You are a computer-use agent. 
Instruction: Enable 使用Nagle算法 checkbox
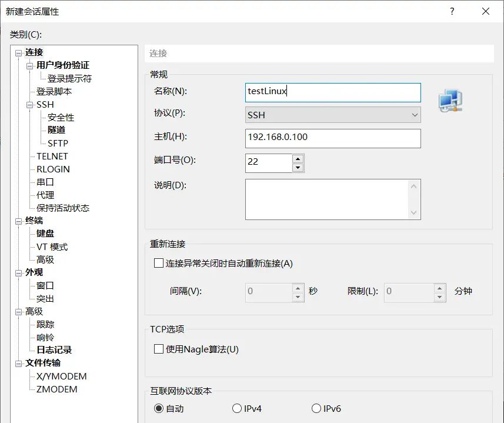158,349
